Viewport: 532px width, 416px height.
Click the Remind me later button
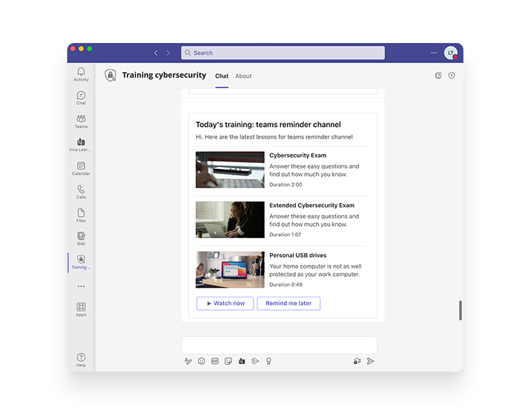coord(288,304)
